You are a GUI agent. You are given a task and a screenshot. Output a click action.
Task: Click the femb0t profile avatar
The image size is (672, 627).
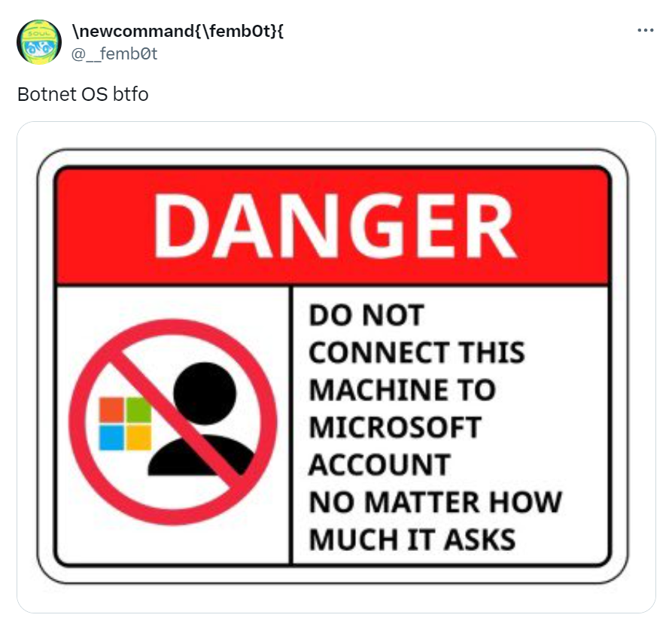(x=39, y=42)
